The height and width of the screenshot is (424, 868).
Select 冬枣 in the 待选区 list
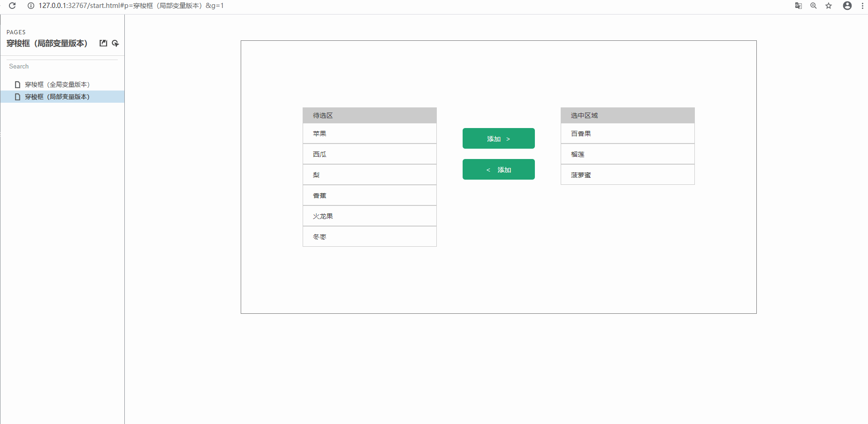click(369, 236)
